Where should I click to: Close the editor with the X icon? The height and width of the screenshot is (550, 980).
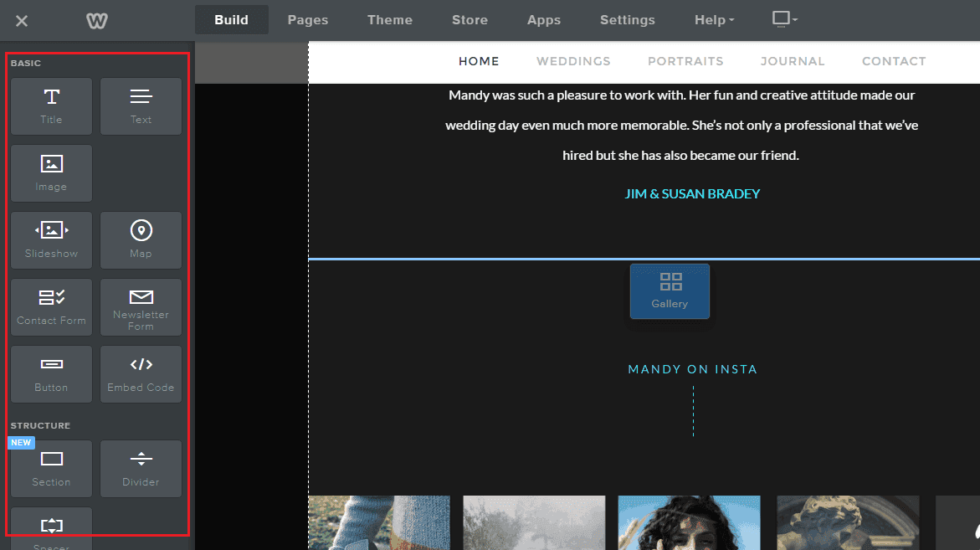pyautogui.click(x=22, y=21)
